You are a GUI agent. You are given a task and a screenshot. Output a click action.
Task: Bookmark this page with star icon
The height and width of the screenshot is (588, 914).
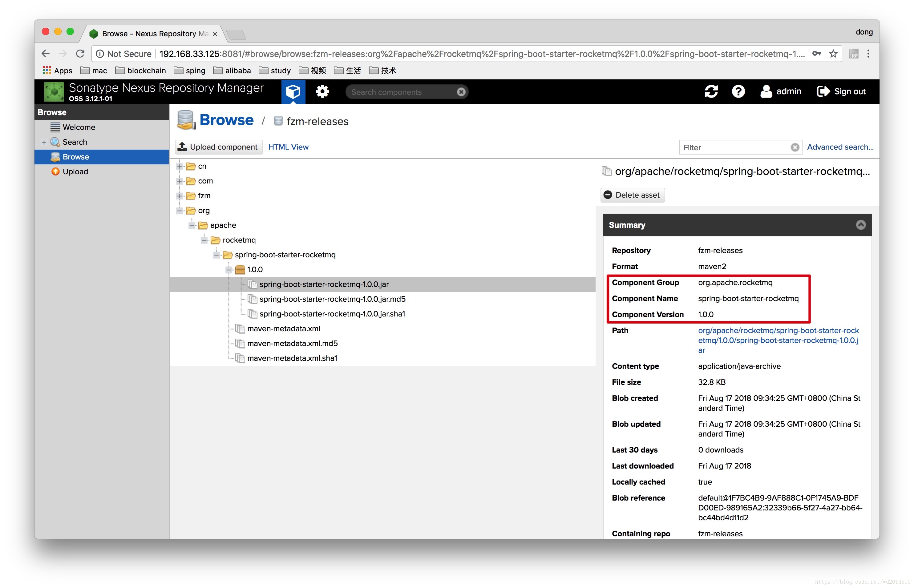click(x=833, y=54)
